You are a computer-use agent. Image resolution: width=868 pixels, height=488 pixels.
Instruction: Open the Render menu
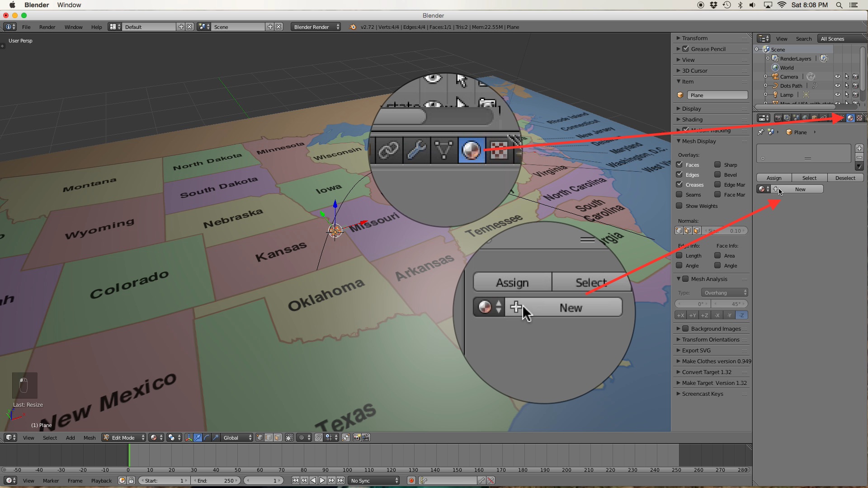47,27
